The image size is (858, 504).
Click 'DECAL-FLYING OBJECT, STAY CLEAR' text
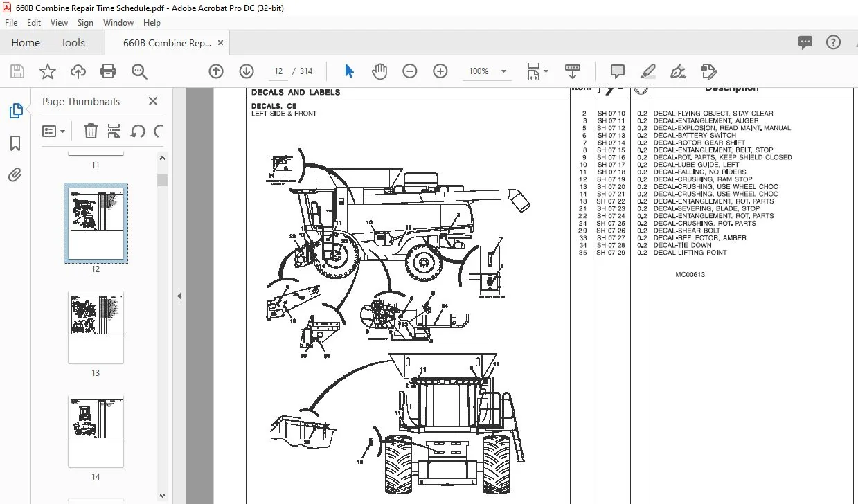[x=713, y=114]
